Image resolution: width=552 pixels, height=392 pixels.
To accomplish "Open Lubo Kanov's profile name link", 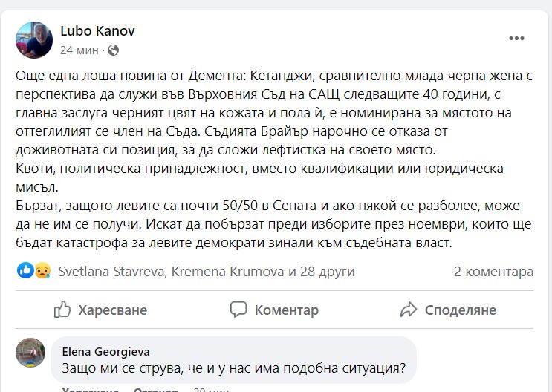I will point(97,31).
